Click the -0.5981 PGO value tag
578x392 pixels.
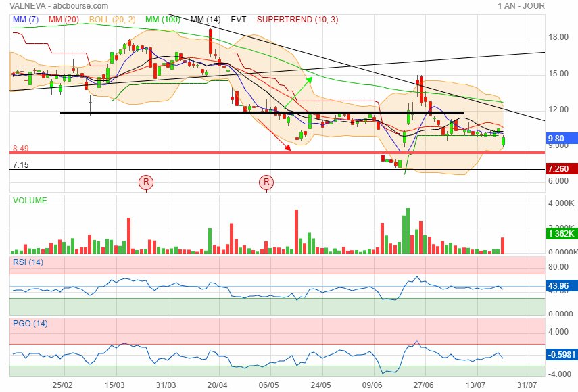coord(562,354)
